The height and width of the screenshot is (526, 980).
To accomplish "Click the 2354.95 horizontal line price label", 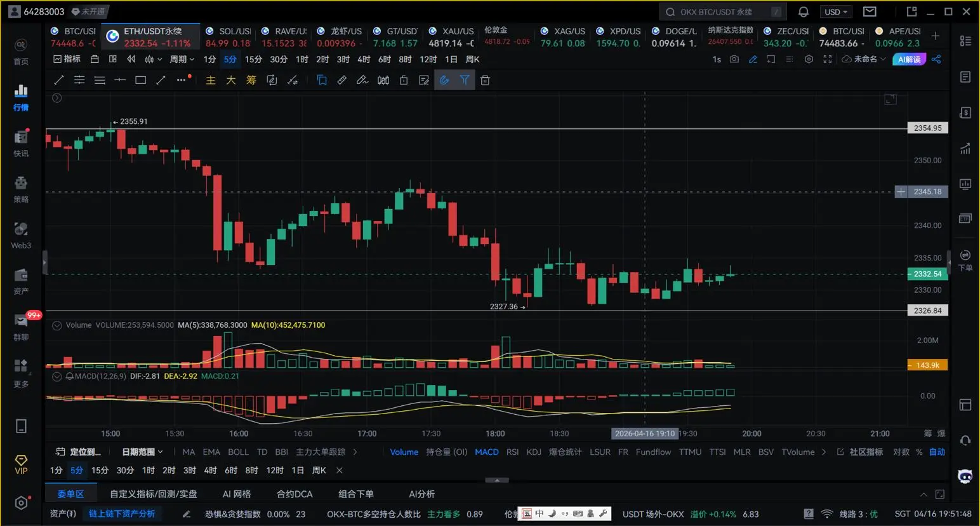I will coord(927,128).
